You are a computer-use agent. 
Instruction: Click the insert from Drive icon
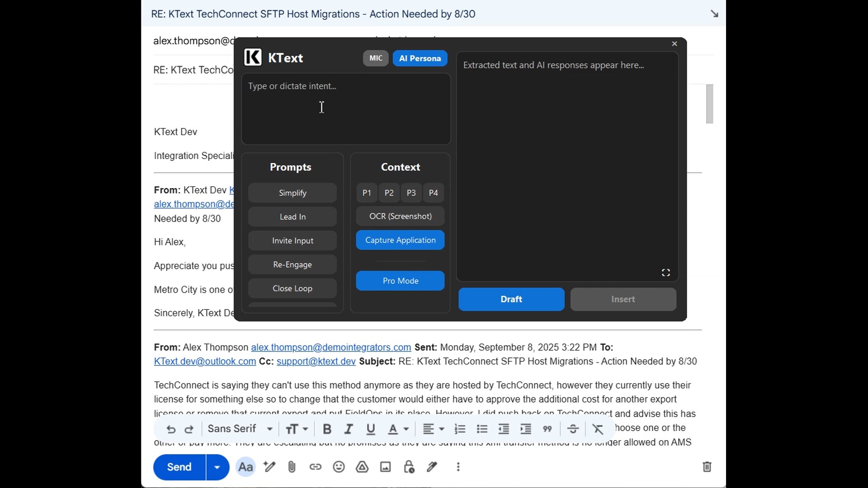click(x=362, y=467)
